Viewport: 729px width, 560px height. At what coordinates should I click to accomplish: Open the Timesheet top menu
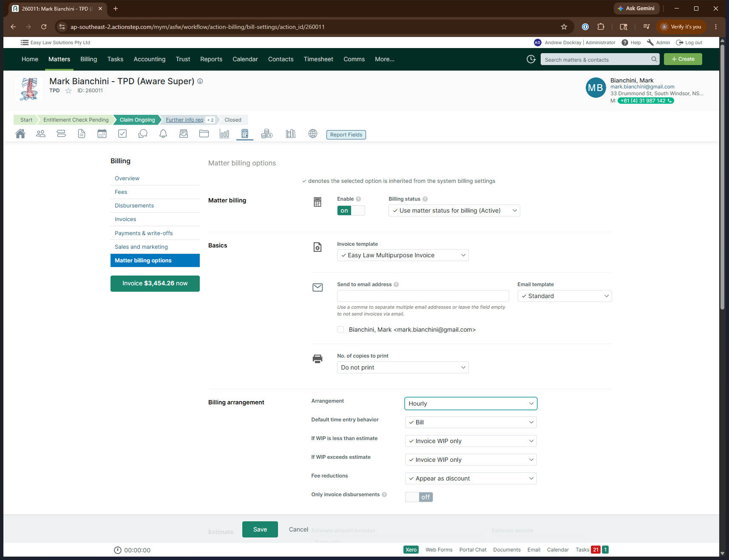[318, 59]
